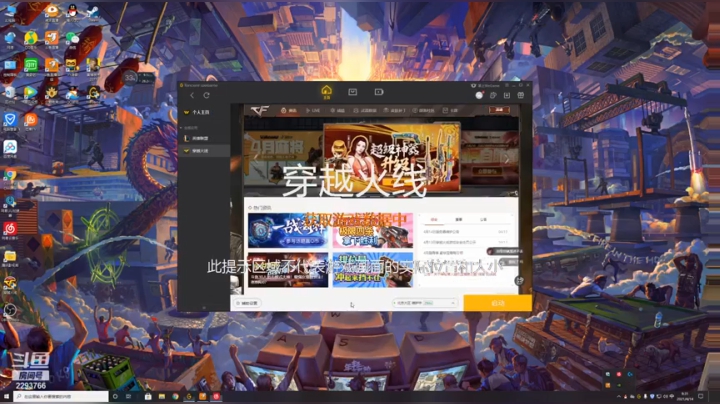Open the pink 拿下胜利 news thumbnail
The width and height of the screenshot is (720, 404).
373,230
